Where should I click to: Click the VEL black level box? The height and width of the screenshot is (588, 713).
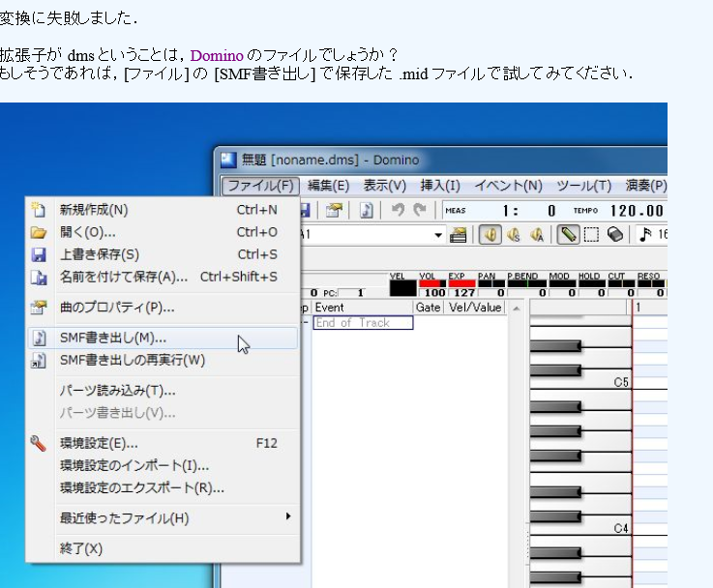402,288
